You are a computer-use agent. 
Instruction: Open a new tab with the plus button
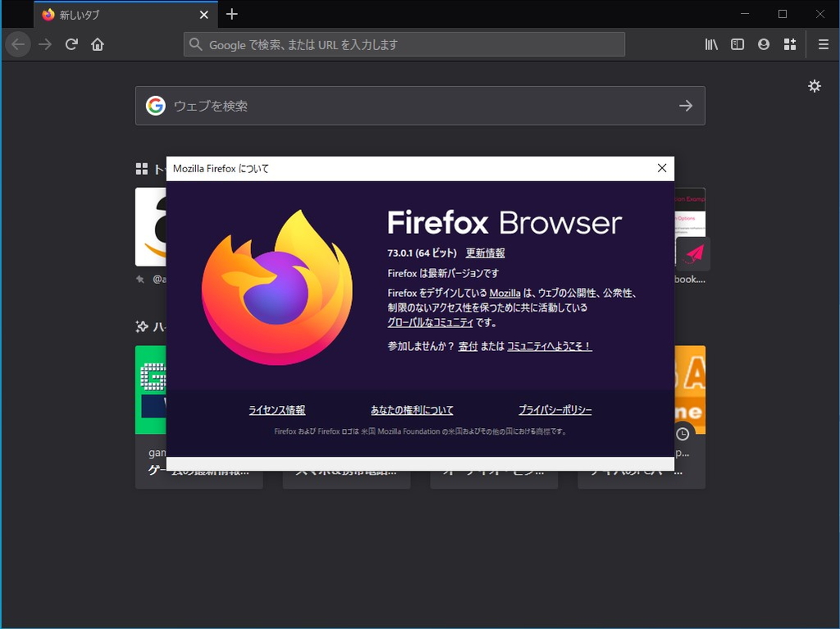232,14
